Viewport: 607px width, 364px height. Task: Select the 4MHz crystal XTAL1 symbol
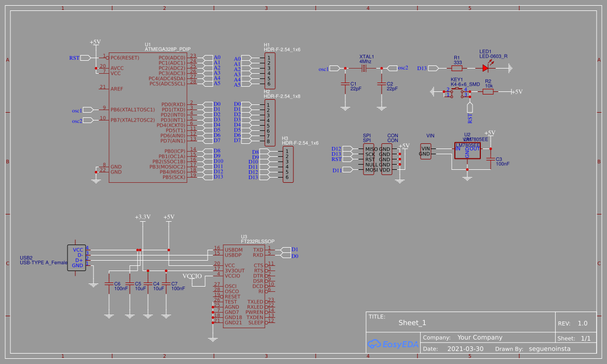tap(365, 68)
